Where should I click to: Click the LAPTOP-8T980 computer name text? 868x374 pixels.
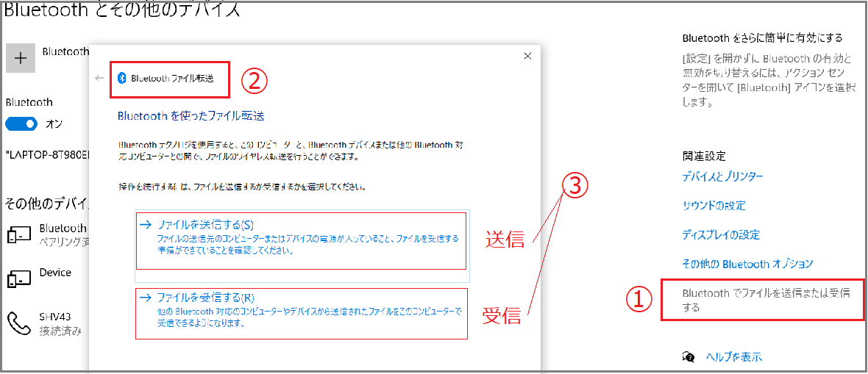47,154
